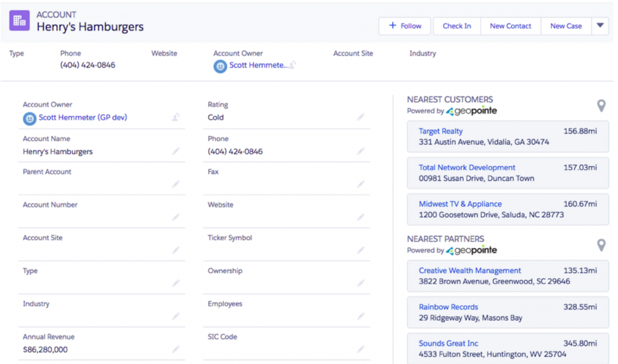Click the purple Account building icon
This screenshot has height=364, width=618.
tap(19, 20)
